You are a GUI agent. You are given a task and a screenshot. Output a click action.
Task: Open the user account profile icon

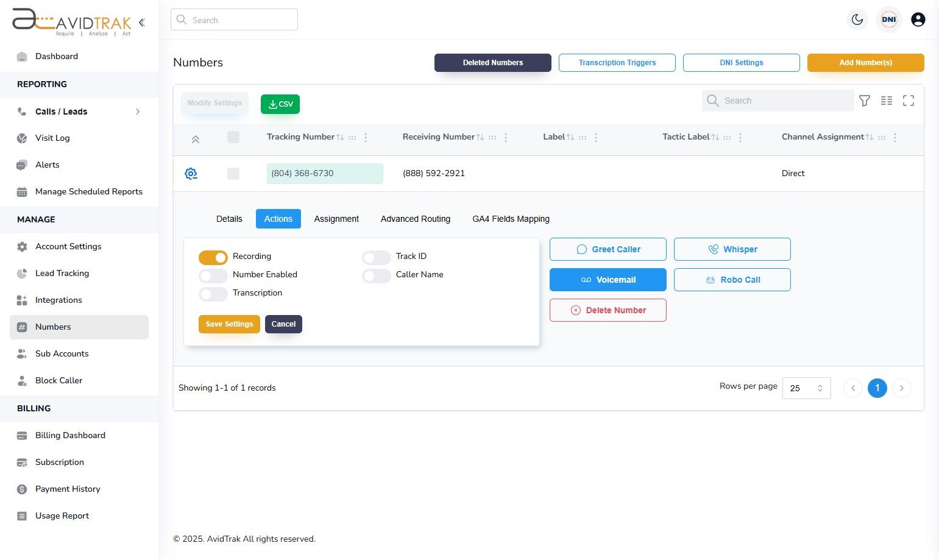918,19
